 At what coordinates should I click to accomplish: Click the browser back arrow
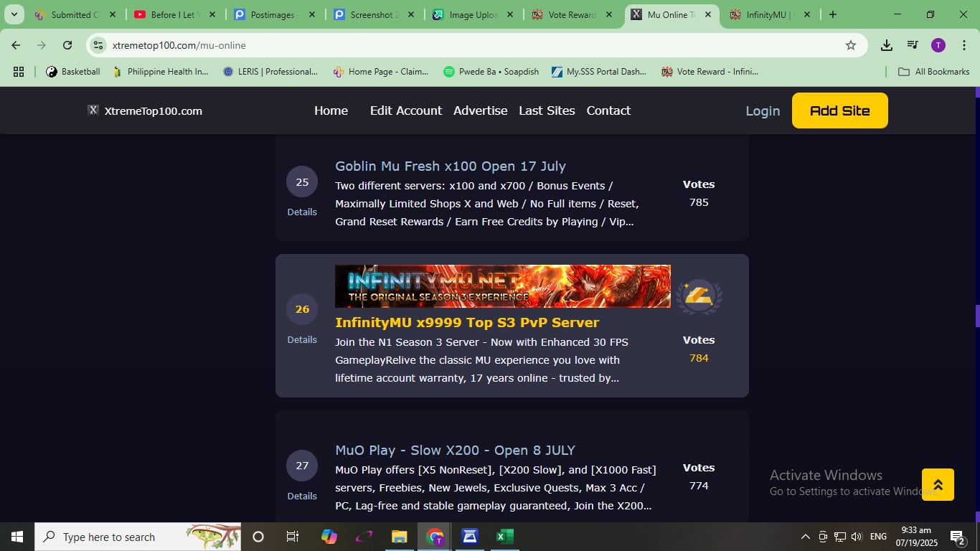(16, 45)
